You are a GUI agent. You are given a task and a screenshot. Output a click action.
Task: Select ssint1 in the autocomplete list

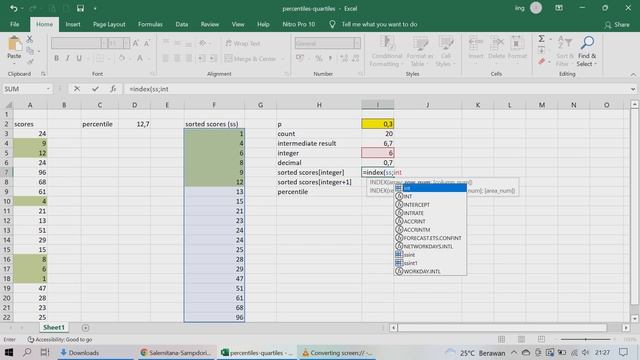coord(430,263)
